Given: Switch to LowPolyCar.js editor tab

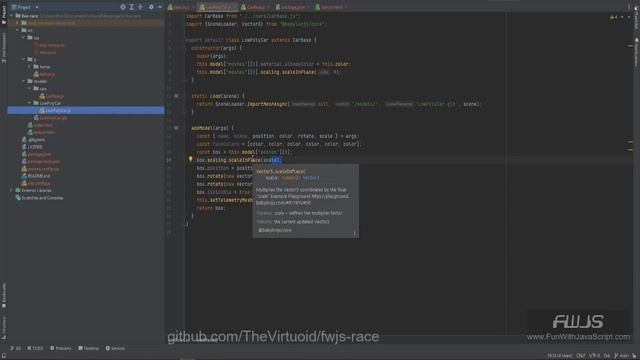Looking at the screenshot, I should pyautogui.click(x=218, y=7).
